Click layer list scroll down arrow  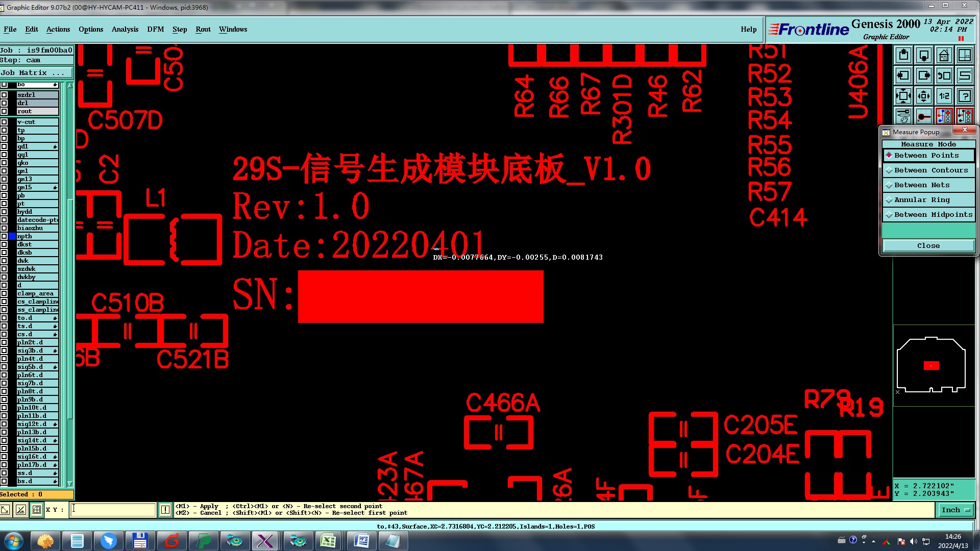[70, 484]
